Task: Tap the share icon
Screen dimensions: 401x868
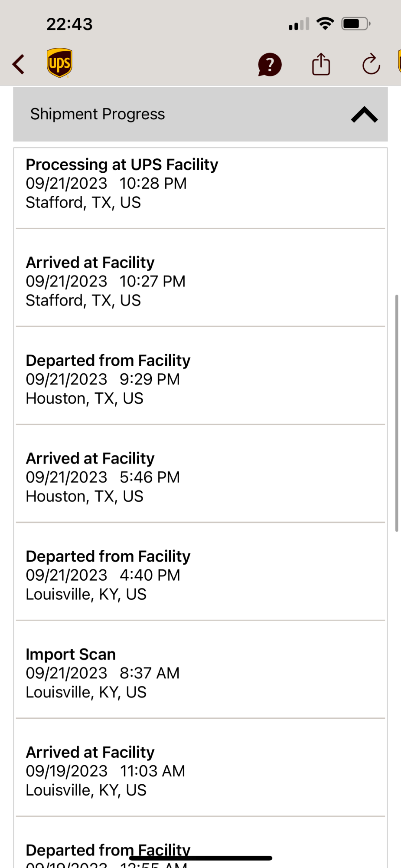Action: 321,64
